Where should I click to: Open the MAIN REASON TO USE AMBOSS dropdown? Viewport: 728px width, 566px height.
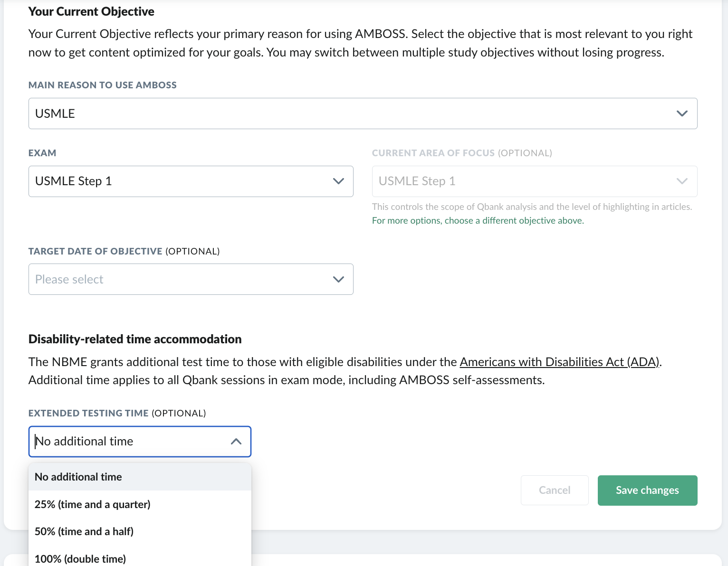point(682,113)
